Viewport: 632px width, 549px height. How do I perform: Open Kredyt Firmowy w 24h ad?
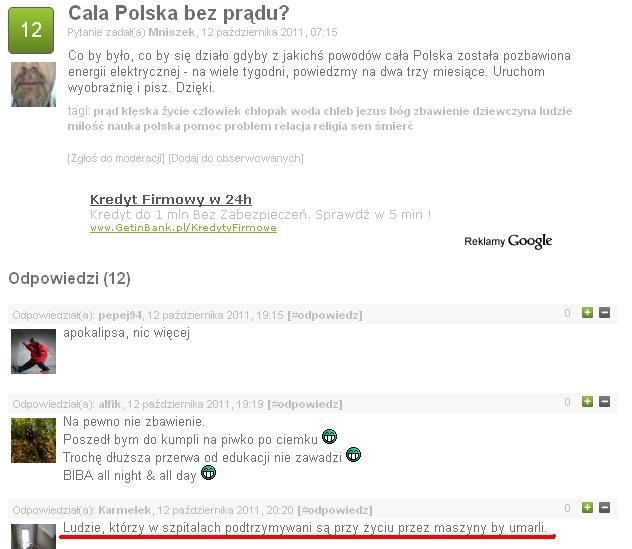click(171, 199)
